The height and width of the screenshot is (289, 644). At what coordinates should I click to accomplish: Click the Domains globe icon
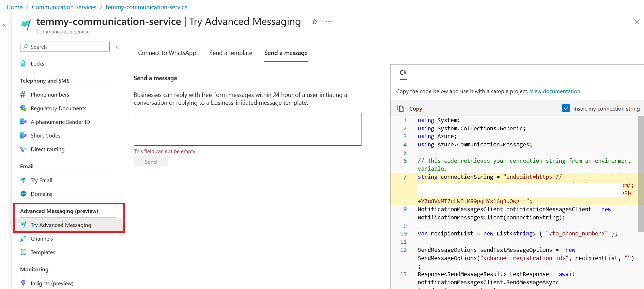(23, 194)
